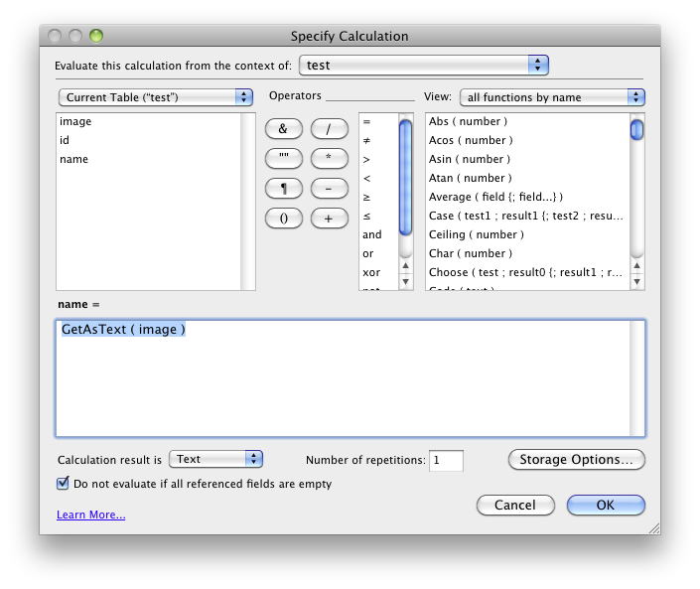Click the Storage Options button
The image size is (700, 589).
pyautogui.click(x=576, y=460)
